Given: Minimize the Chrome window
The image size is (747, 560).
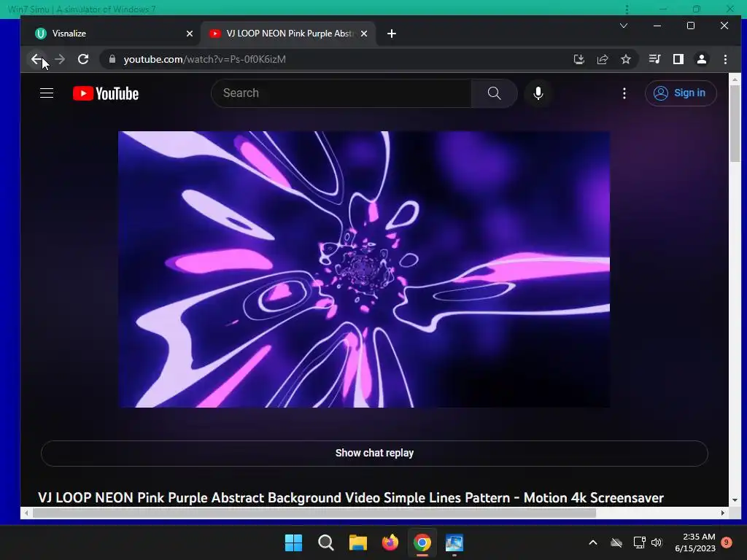Looking at the screenshot, I should (657, 26).
